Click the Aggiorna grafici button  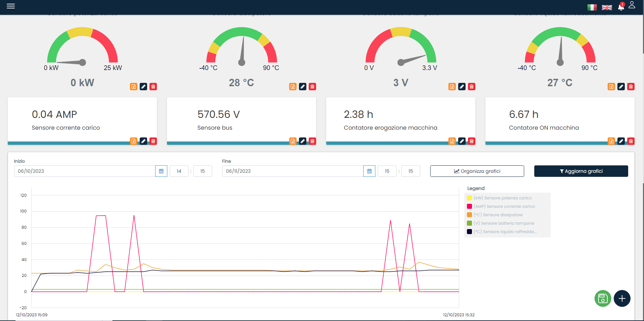pyautogui.click(x=581, y=171)
